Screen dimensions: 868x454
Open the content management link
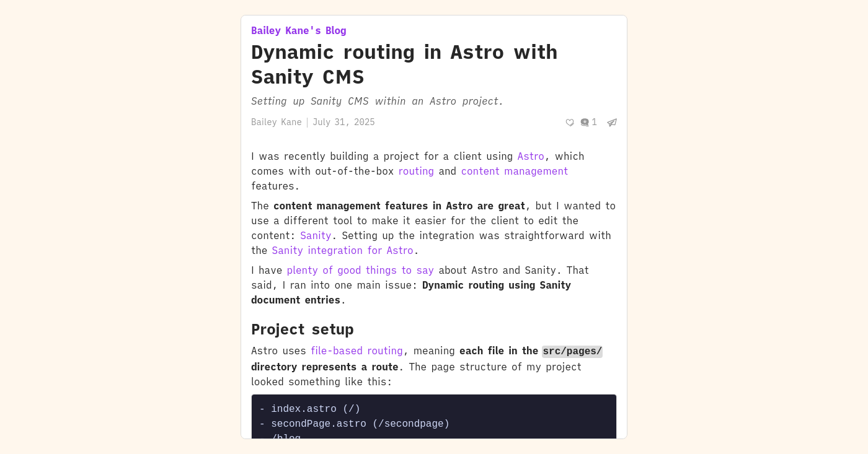click(x=515, y=172)
